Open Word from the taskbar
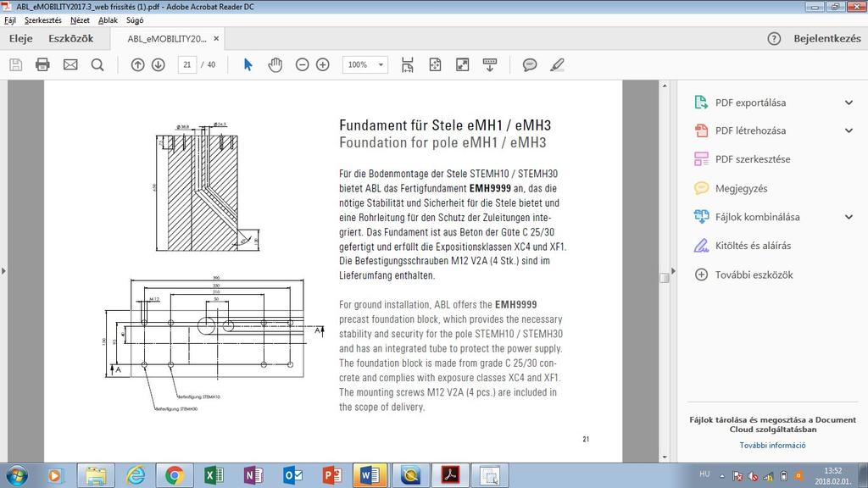The height and width of the screenshot is (488, 868). click(370, 476)
